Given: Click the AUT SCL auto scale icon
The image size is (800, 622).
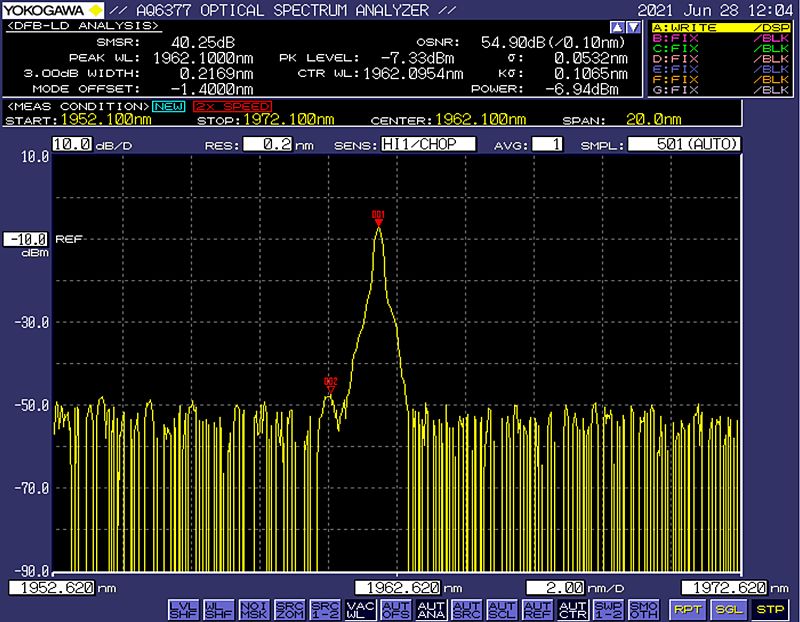Looking at the screenshot, I should 500,609.
